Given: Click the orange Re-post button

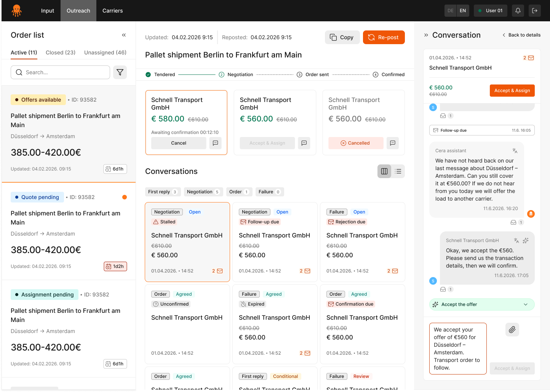Looking at the screenshot, I should [x=384, y=37].
